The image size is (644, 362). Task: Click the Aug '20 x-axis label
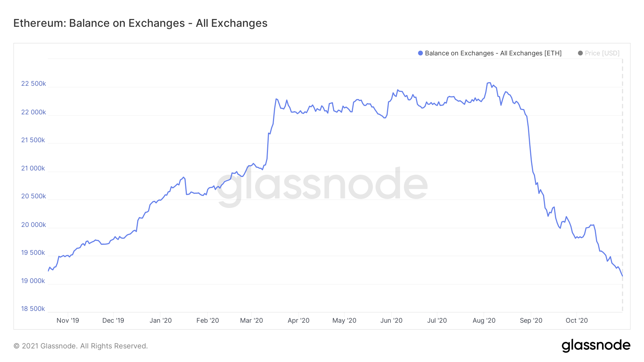(484, 321)
